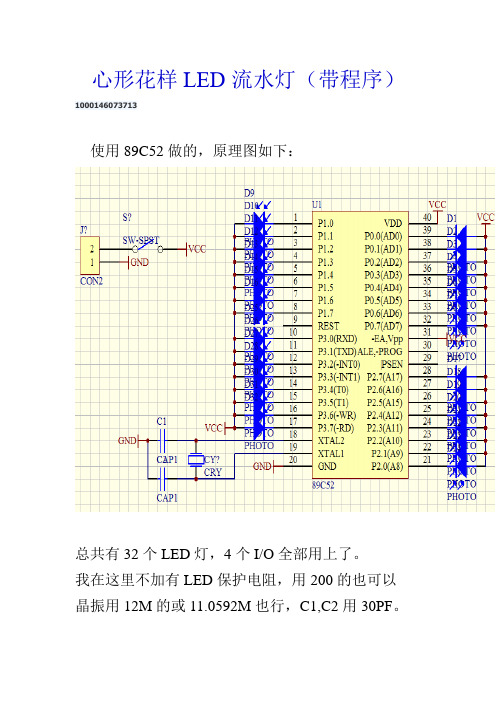Viewport: 496px width, 702px height.
Task: Click the SW-SPST switch symbol
Action: [147, 247]
